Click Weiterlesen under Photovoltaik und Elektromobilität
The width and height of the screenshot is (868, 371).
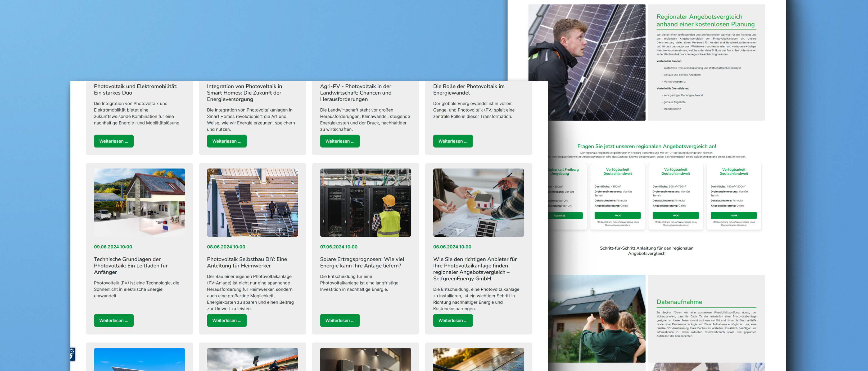point(114,141)
